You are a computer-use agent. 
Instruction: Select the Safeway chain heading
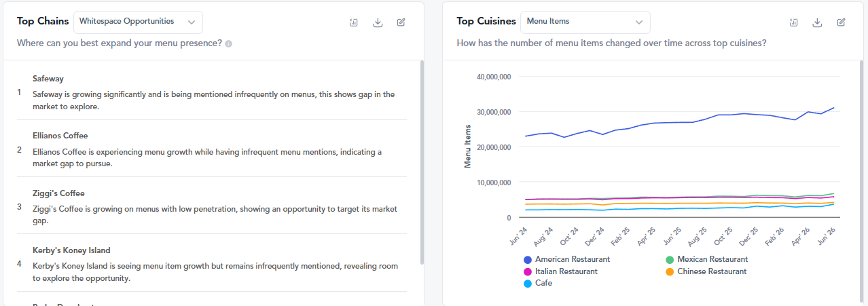point(48,79)
